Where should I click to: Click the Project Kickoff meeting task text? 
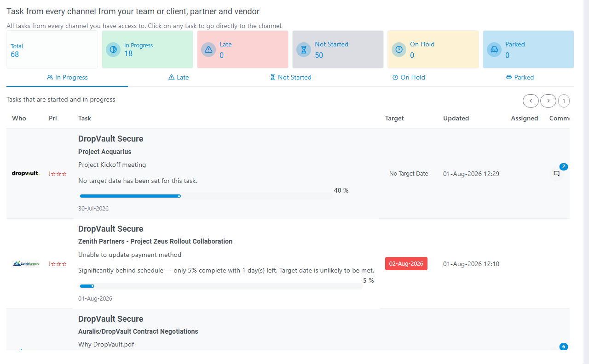pos(112,165)
